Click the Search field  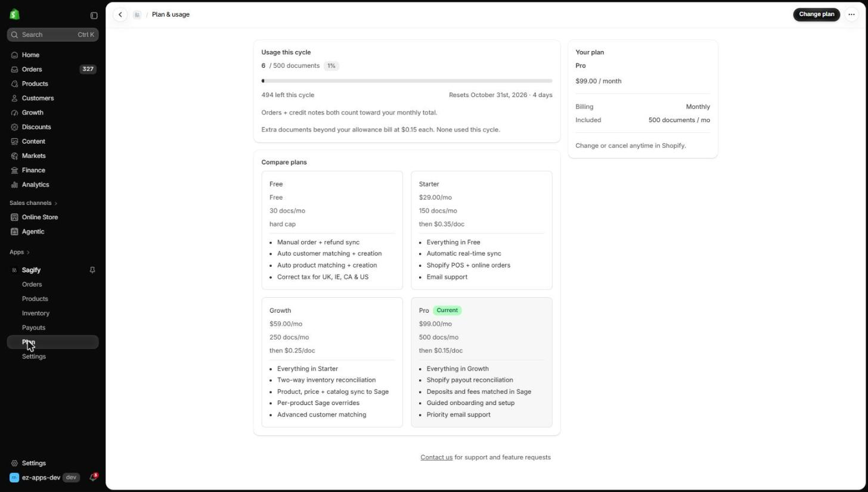coord(52,35)
